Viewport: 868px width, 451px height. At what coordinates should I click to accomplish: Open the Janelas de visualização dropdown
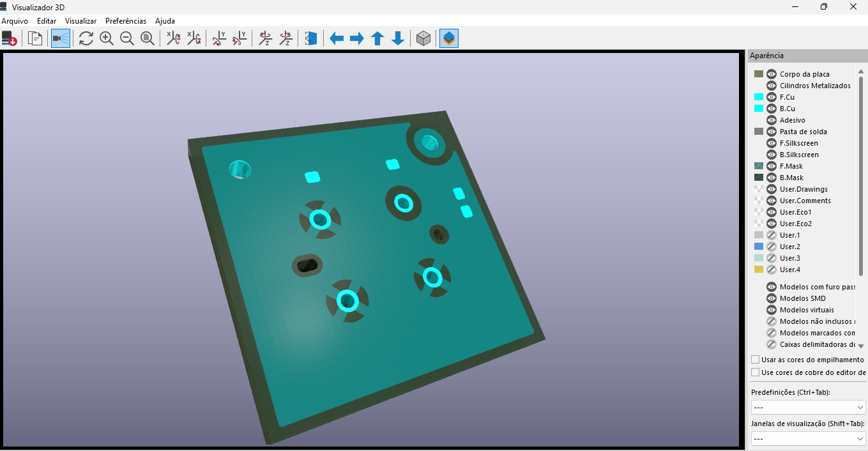pos(809,439)
